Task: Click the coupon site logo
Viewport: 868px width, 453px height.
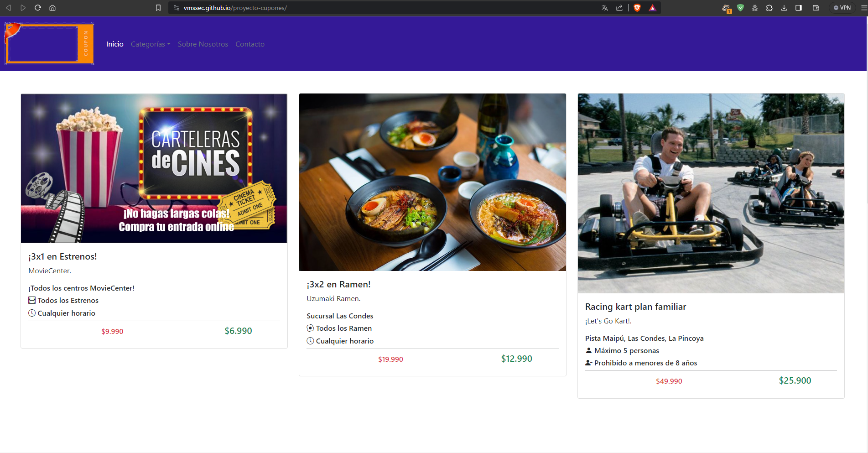Action: pyautogui.click(x=49, y=43)
